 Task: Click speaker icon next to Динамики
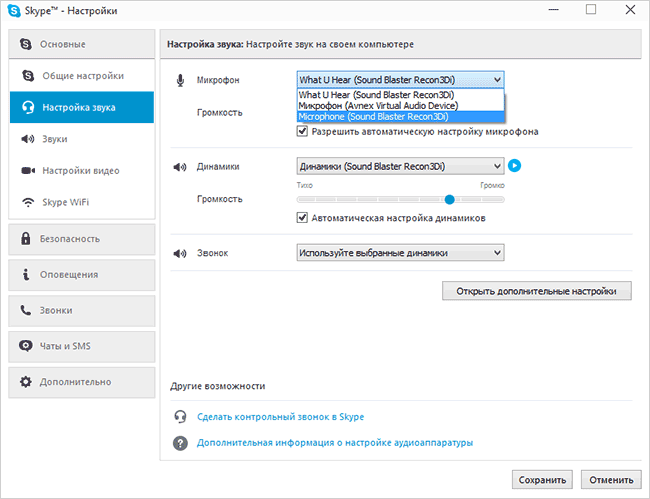pos(180,167)
